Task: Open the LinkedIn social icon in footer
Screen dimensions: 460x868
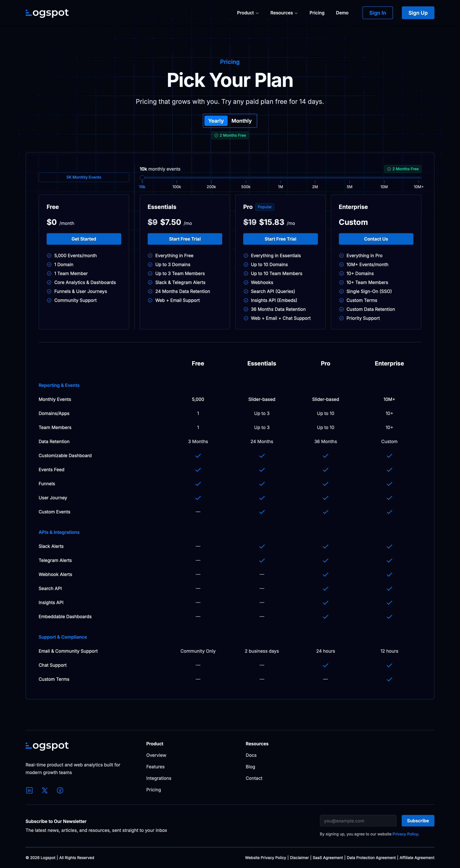Action: [x=29, y=790]
